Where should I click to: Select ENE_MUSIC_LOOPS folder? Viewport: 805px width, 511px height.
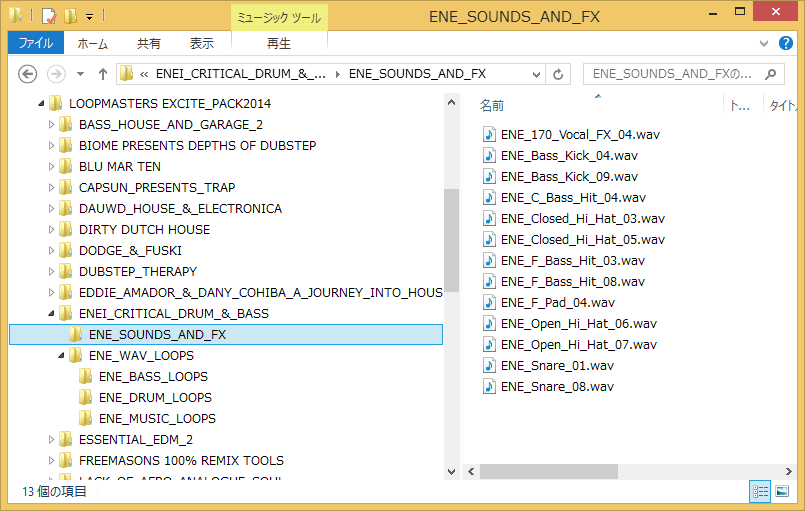pyautogui.click(x=157, y=419)
